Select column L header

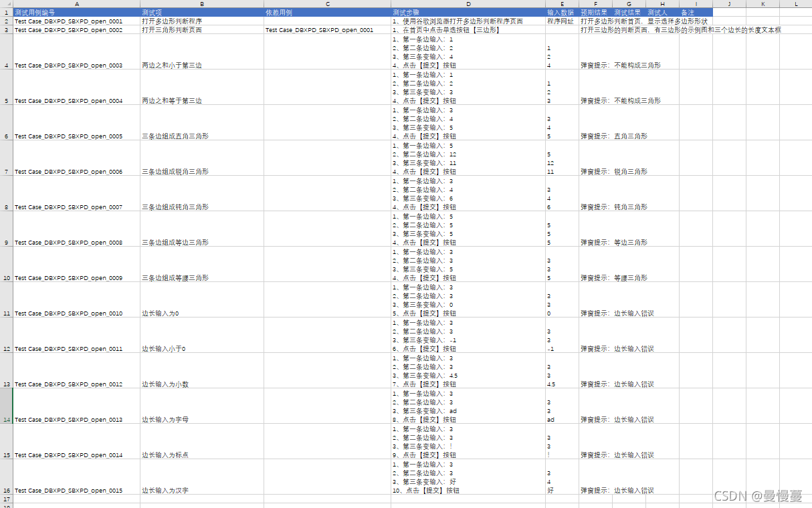[796, 4]
